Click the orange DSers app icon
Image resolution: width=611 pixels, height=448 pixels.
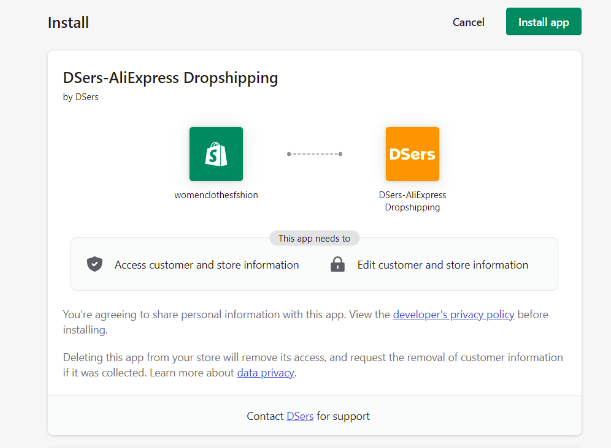click(412, 154)
